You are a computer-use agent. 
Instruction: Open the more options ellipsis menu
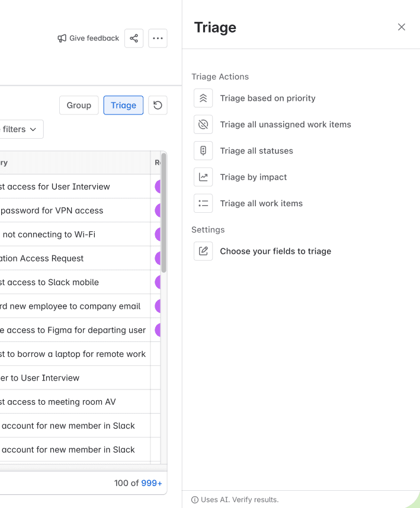coord(158,39)
